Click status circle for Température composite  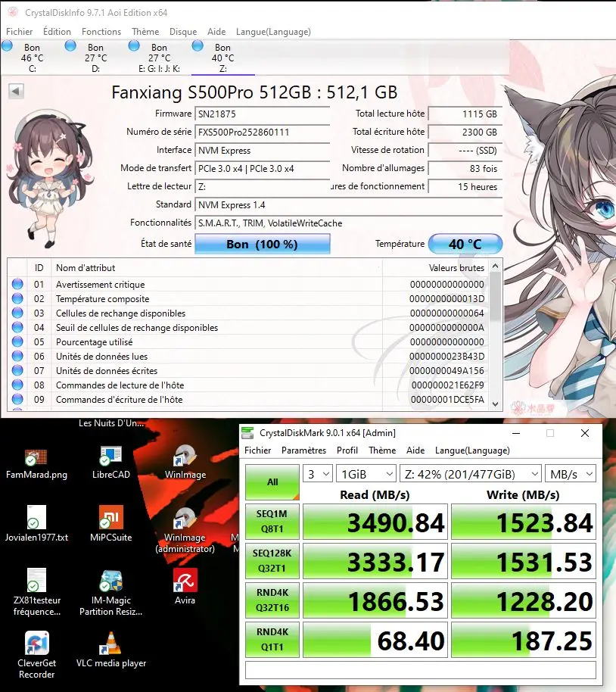pyautogui.click(x=17, y=298)
